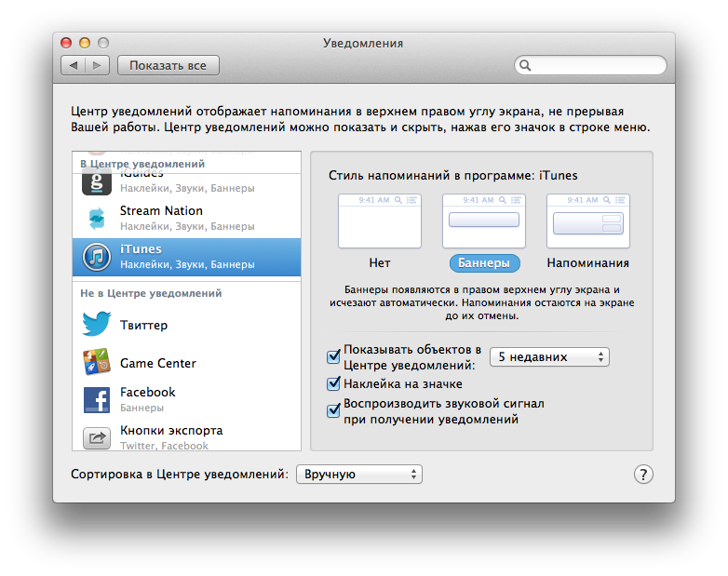728x576 pixels.
Task: Select the Твиттер row in the list
Action: tap(186, 325)
